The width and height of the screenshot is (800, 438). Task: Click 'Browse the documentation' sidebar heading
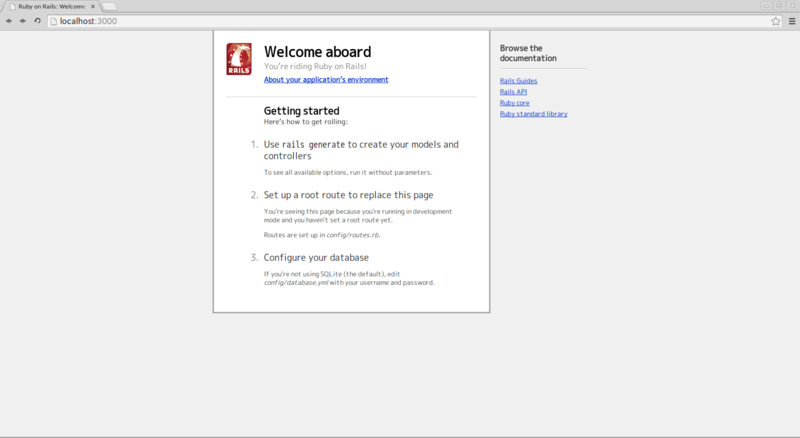[528, 53]
